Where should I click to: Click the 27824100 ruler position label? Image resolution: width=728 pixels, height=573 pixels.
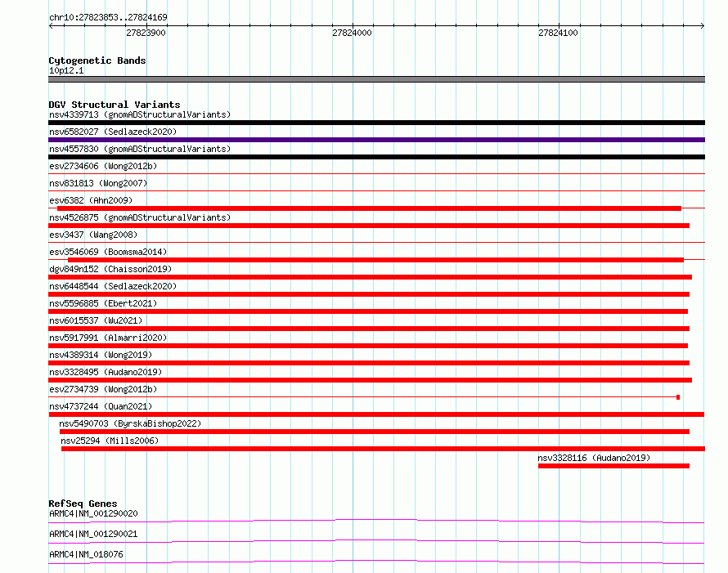[x=558, y=33]
